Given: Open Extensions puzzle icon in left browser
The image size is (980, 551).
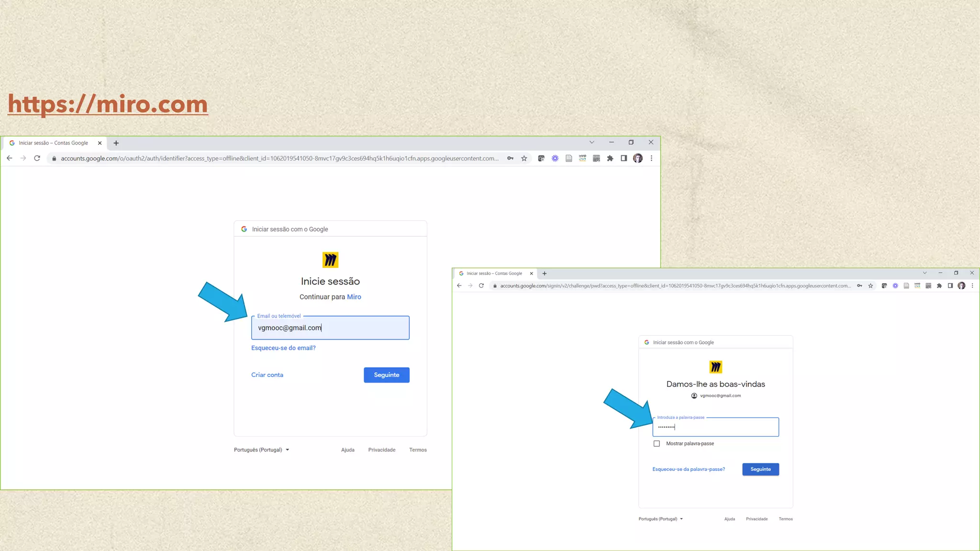Looking at the screenshot, I should [610, 158].
